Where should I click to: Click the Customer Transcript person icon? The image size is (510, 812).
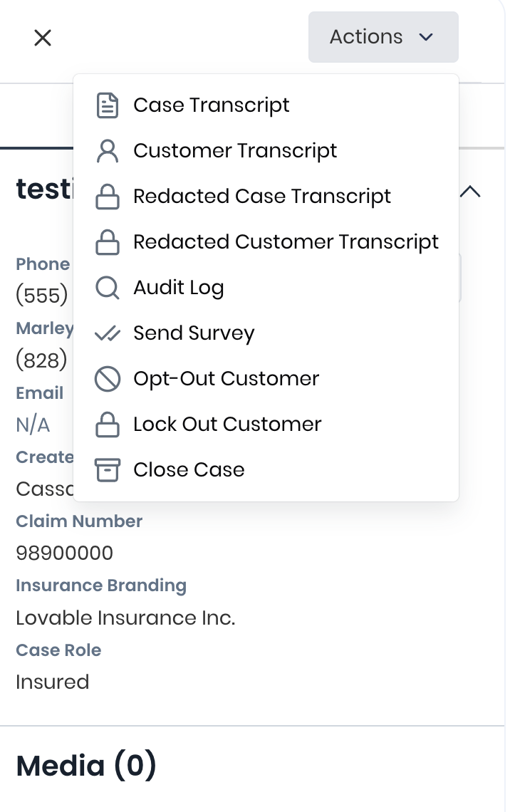[107, 151]
